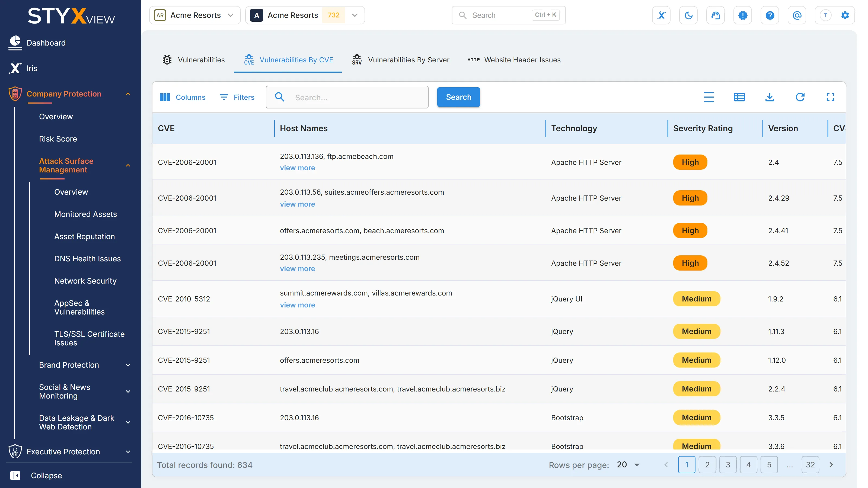Click the @ mentions icon
Image resolution: width=868 pixels, height=488 pixels.
tap(797, 15)
